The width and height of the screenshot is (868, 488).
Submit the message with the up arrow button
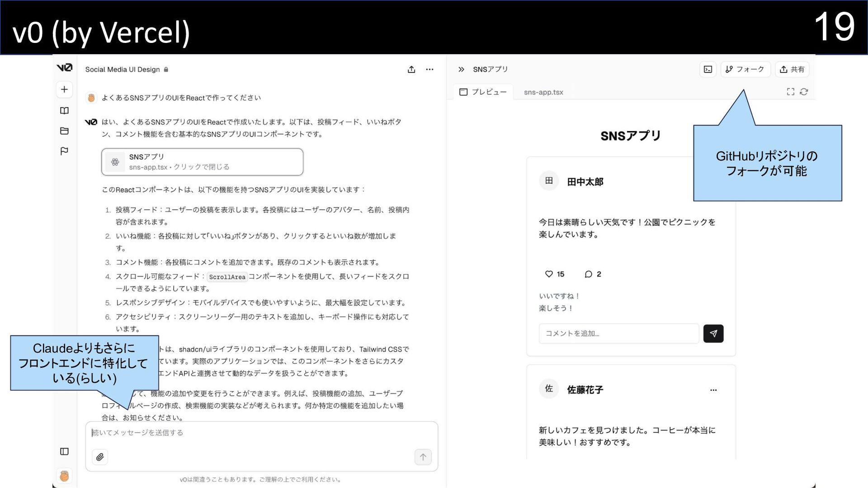tap(423, 457)
